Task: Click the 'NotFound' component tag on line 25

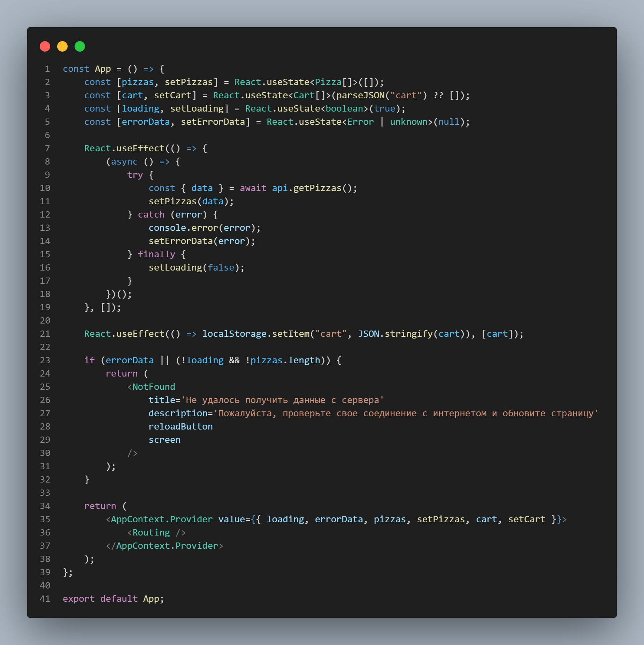Action: coord(154,387)
